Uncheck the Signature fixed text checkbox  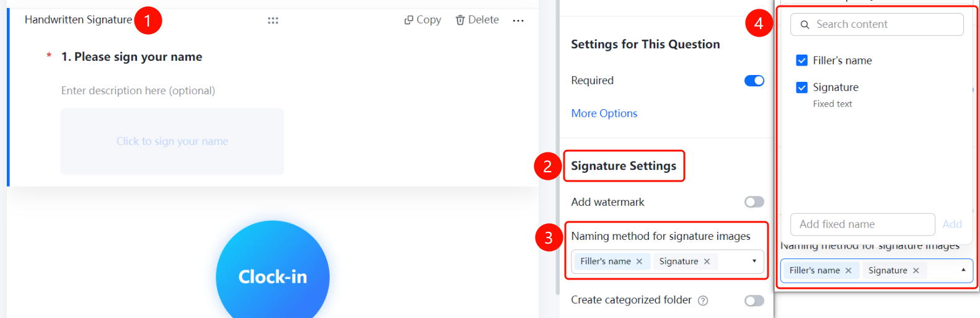tap(802, 87)
